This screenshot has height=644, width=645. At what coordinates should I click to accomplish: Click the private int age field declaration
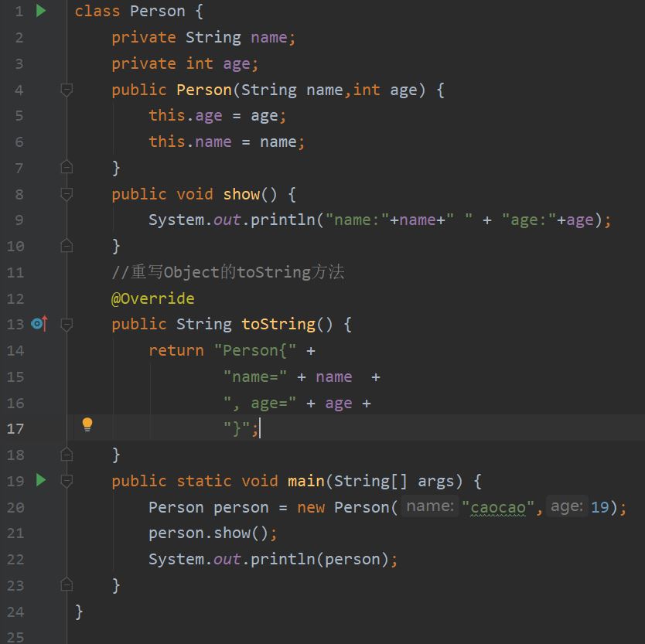point(185,63)
